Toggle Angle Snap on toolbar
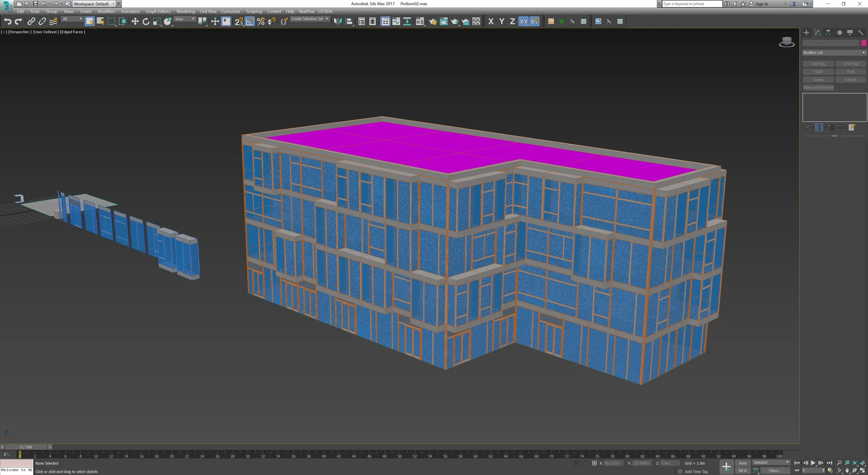The image size is (868, 475). 250,22
